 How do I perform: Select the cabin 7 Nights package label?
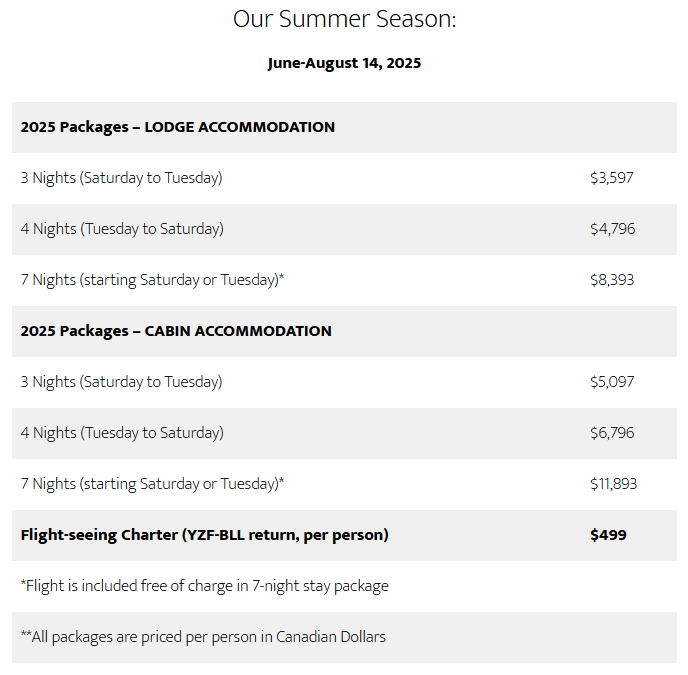pyautogui.click(x=152, y=484)
